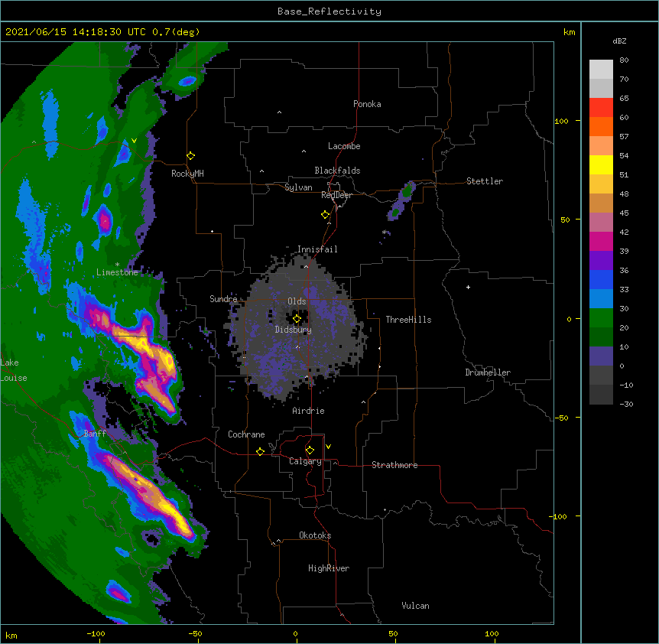Viewport: 659px width, 644px height.
Task: Pick the blue 33-36 dBZ legend swatch
Action: coord(601,279)
